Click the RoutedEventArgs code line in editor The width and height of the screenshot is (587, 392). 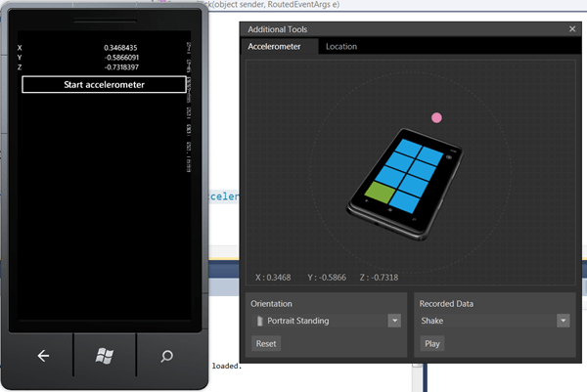point(273,4)
